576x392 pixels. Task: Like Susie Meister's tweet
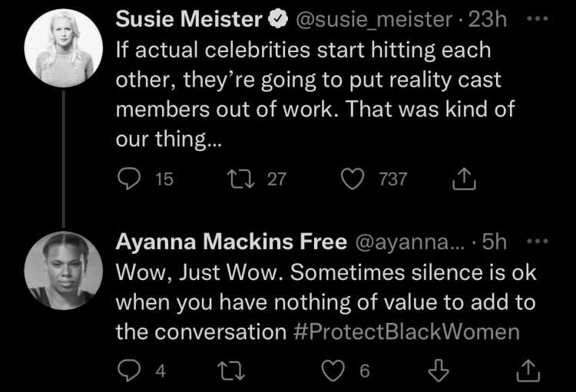click(353, 179)
